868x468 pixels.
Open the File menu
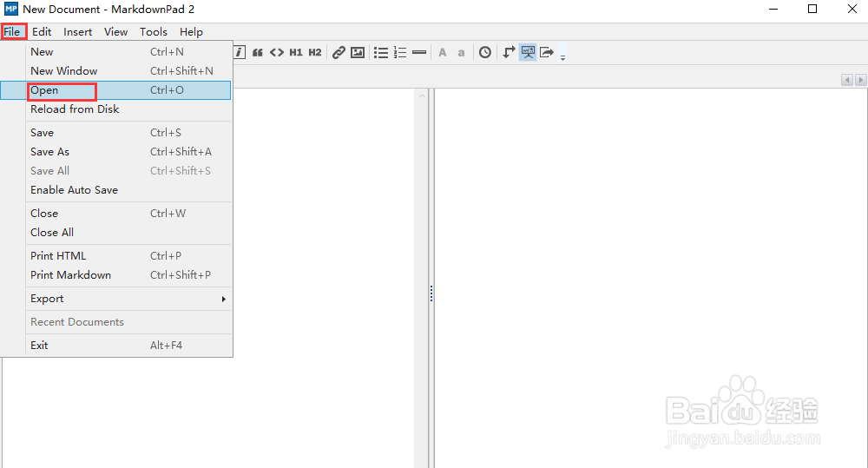tap(11, 31)
